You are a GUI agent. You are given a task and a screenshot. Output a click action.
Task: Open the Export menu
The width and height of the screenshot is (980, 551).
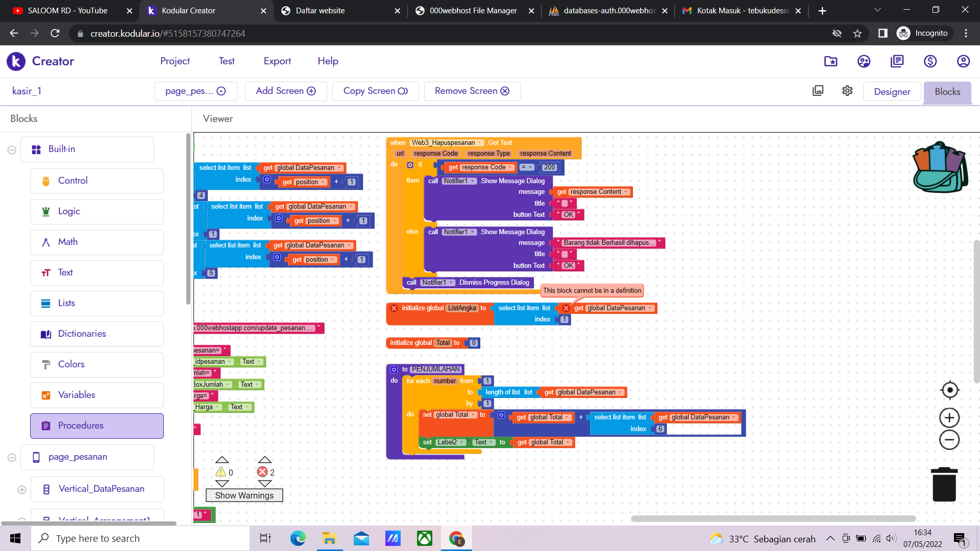click(x=277, y=61)
